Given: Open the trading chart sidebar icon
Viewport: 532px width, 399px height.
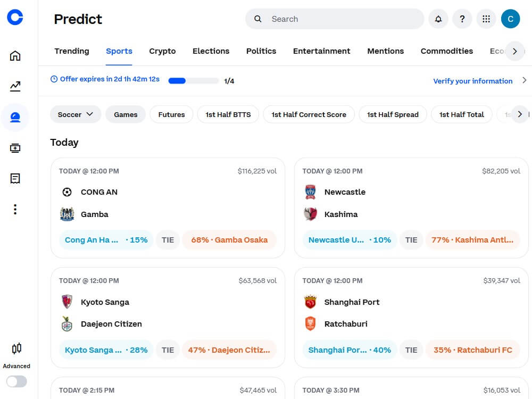Looking at the screenshot, I should [x=15, y=86].
